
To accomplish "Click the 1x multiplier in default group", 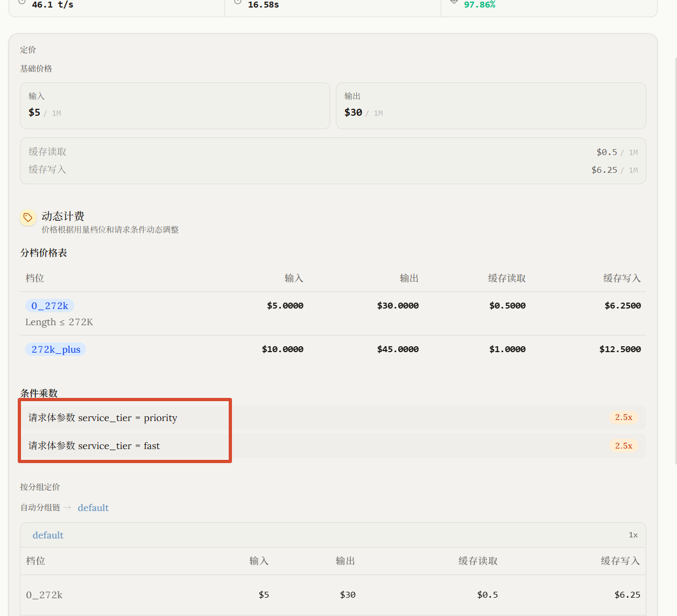I will pyautogui.click(x=633, y=535).
